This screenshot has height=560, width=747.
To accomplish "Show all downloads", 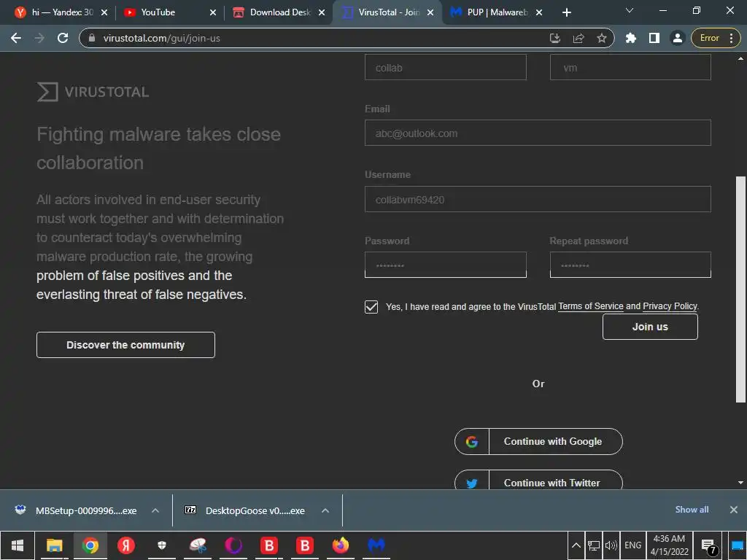I will click(692, 510).
